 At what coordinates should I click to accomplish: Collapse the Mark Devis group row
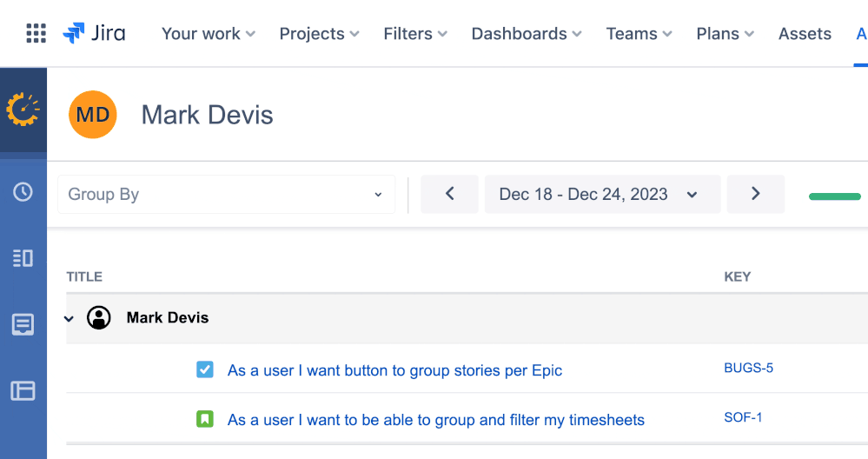pos(70,319)
